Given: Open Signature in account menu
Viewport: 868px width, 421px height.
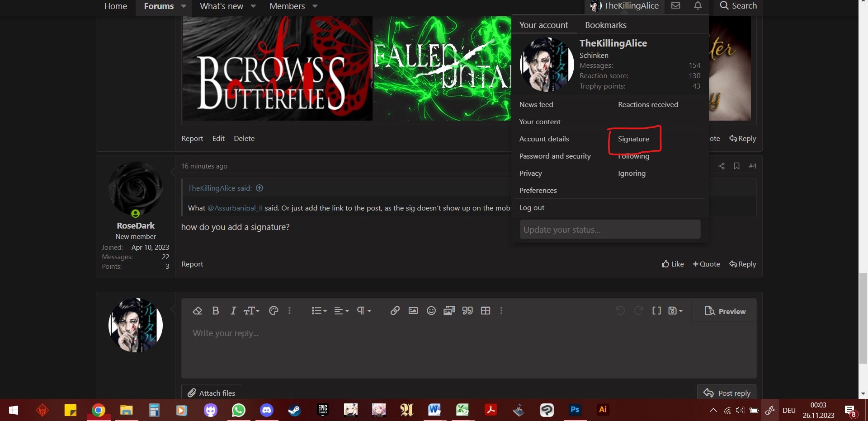Looking at the screenshot, I should point(633,139).
